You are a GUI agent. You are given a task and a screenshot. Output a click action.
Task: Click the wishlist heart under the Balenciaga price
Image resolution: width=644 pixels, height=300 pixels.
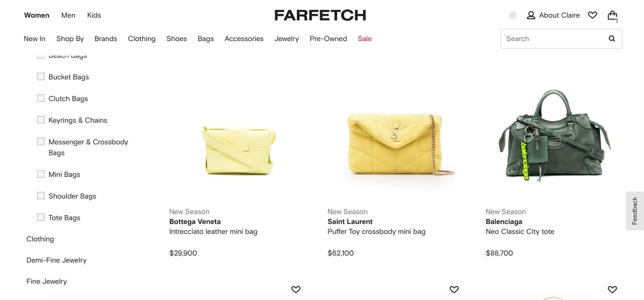tap(612, 289)
